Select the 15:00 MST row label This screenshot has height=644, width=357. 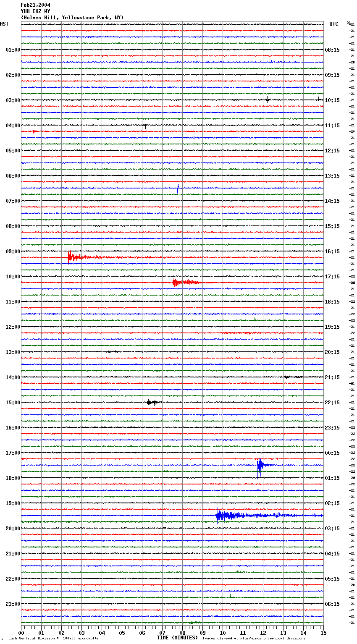[x=13, y=403]
